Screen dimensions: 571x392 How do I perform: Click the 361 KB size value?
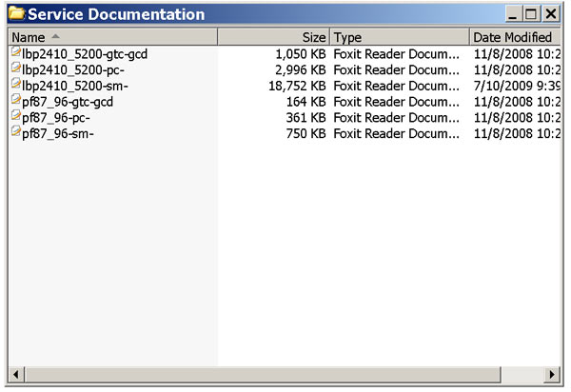click(305, 118)
